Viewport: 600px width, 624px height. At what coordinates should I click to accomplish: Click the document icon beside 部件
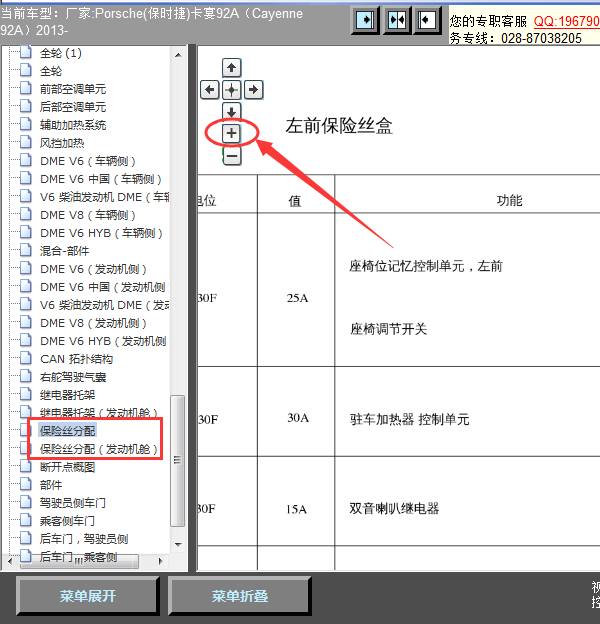click(x=26, y=484)
